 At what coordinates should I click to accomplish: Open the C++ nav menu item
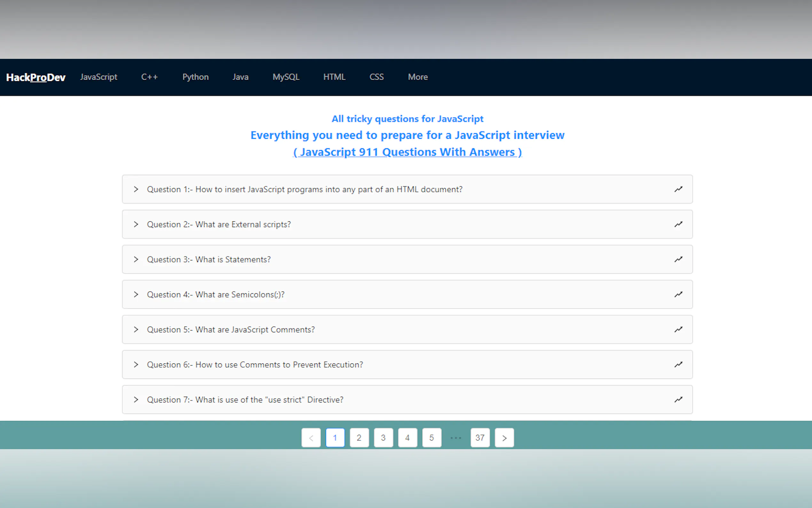149,77
